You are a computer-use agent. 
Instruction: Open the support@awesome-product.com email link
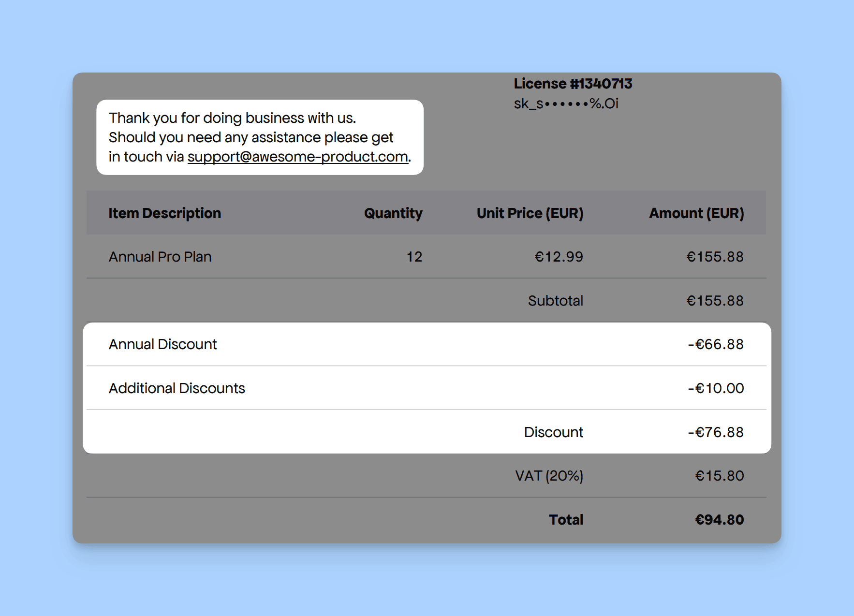(298, 157)
